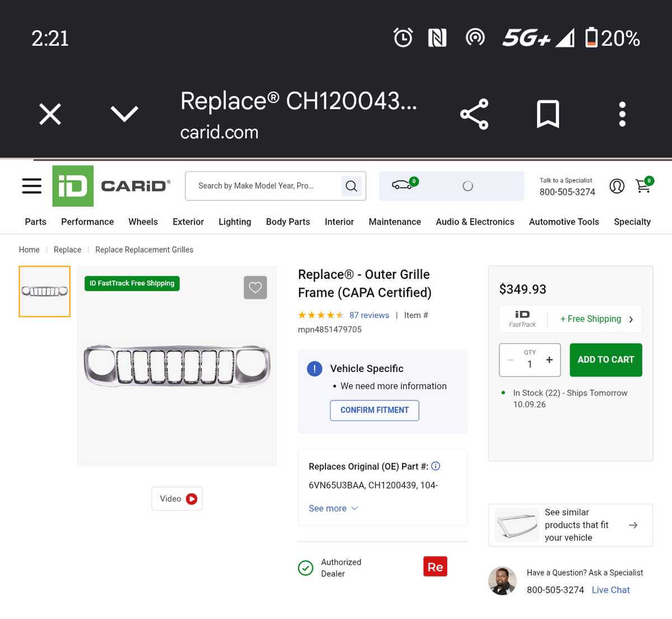Open the Interior menu
Screen dimensions: 672x619
tap(339, 222)
